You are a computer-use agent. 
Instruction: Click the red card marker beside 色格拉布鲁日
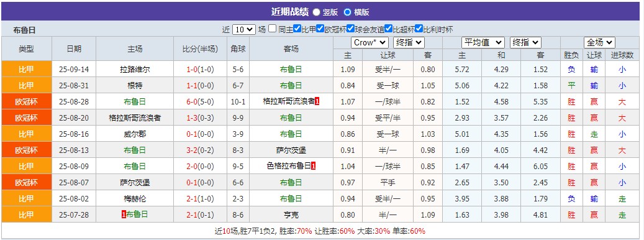tap(314, 167)
